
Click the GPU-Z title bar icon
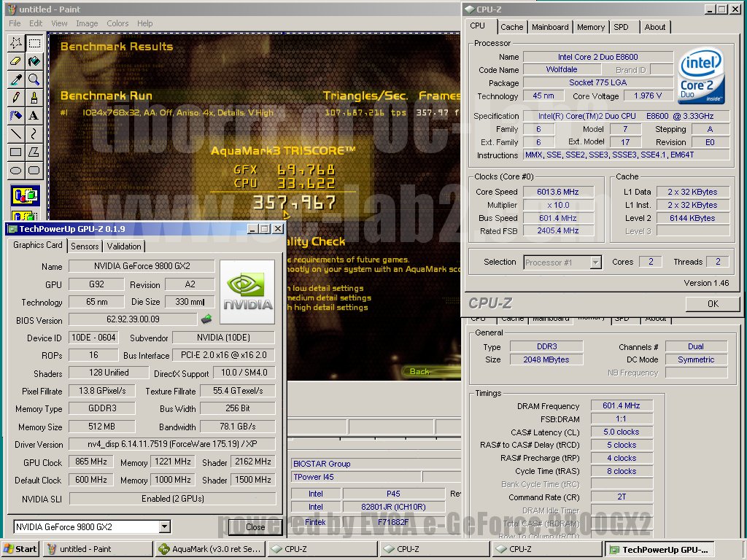pos(12,229)
